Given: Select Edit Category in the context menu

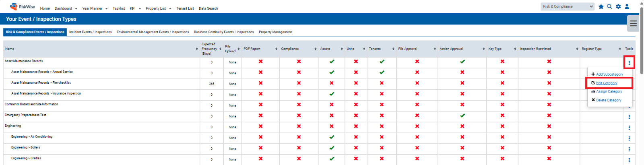Looking at the screenshot, I should 607,83.
